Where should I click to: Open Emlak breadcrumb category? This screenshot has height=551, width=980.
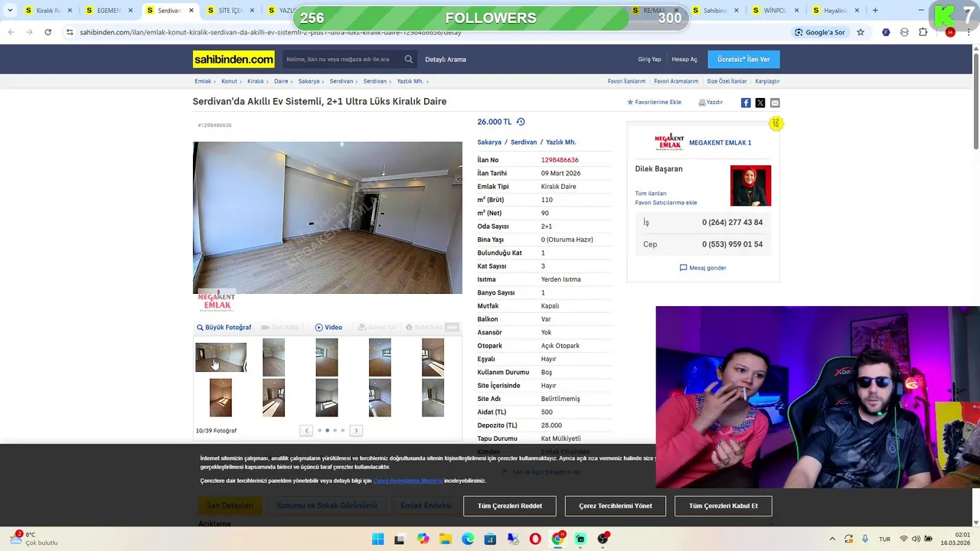click(203, 81)
